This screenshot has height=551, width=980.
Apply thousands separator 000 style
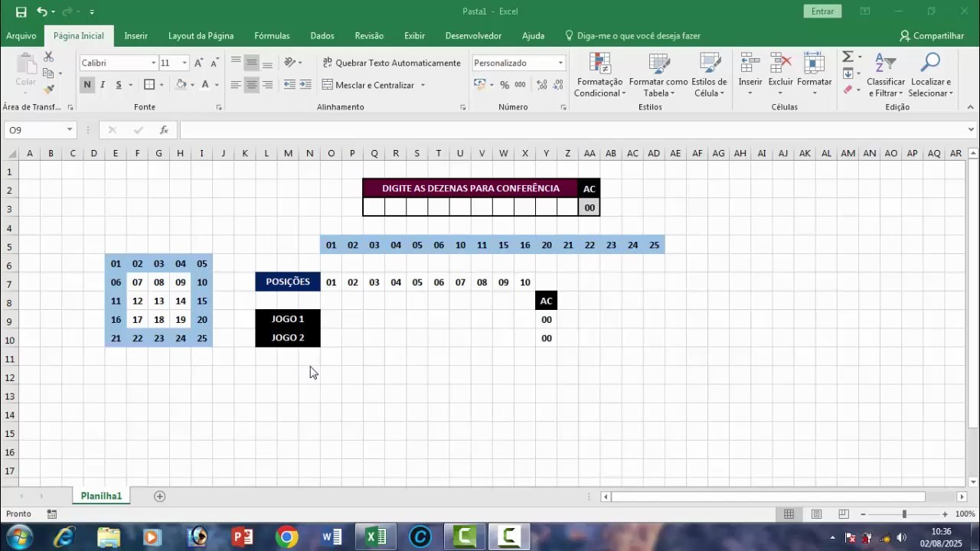pos(520,85)
